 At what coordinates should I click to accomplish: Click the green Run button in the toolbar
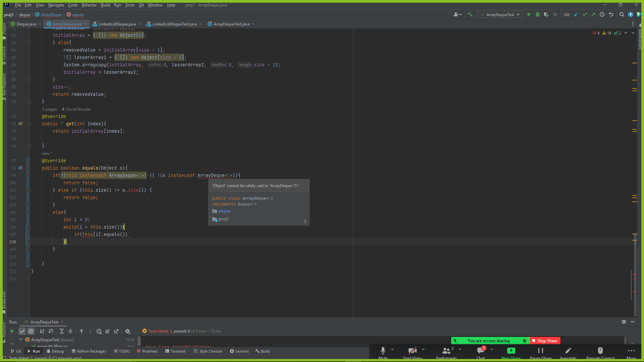[529, 14]
